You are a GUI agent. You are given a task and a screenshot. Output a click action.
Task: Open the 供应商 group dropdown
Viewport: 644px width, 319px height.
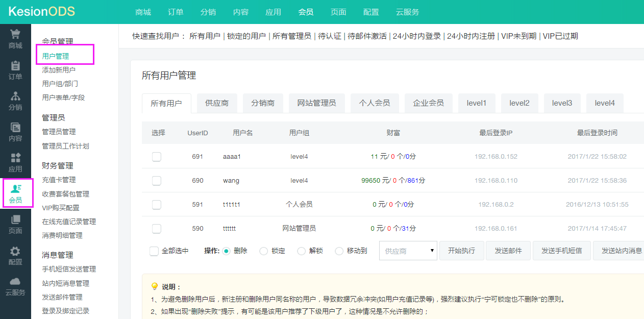[408, 251]
